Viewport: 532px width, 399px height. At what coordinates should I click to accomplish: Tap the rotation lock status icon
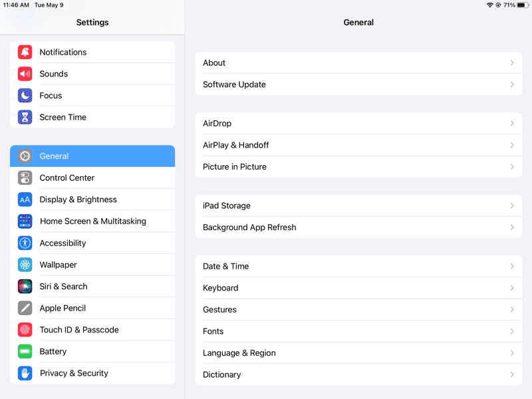click(x=498, y=5)
